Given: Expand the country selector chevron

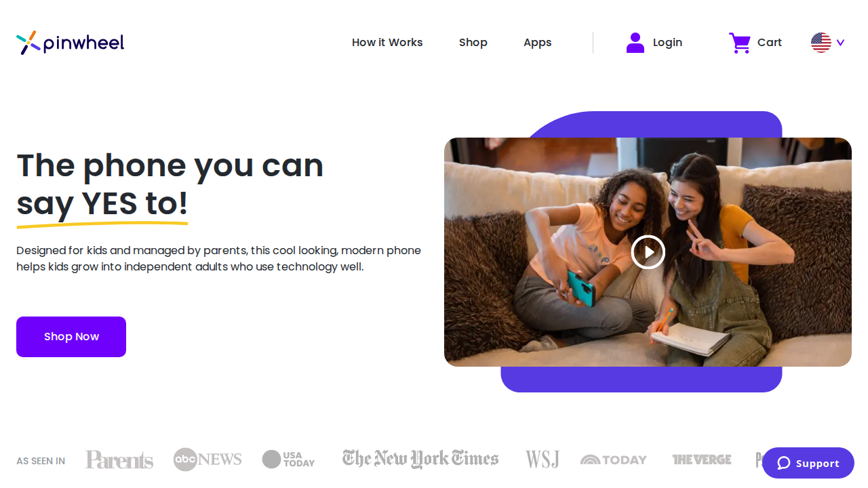Looking at the screenshot, I should pos(841,43).
